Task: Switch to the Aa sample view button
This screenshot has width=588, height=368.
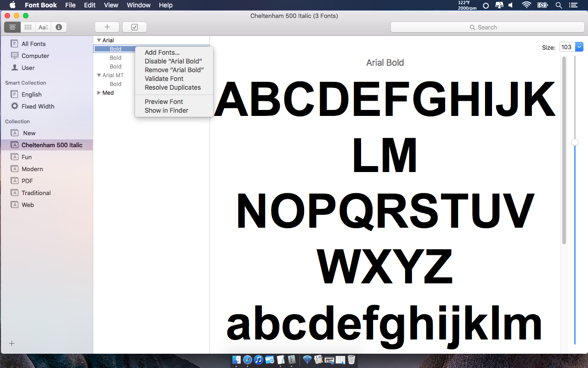Action: coord(43,27)
